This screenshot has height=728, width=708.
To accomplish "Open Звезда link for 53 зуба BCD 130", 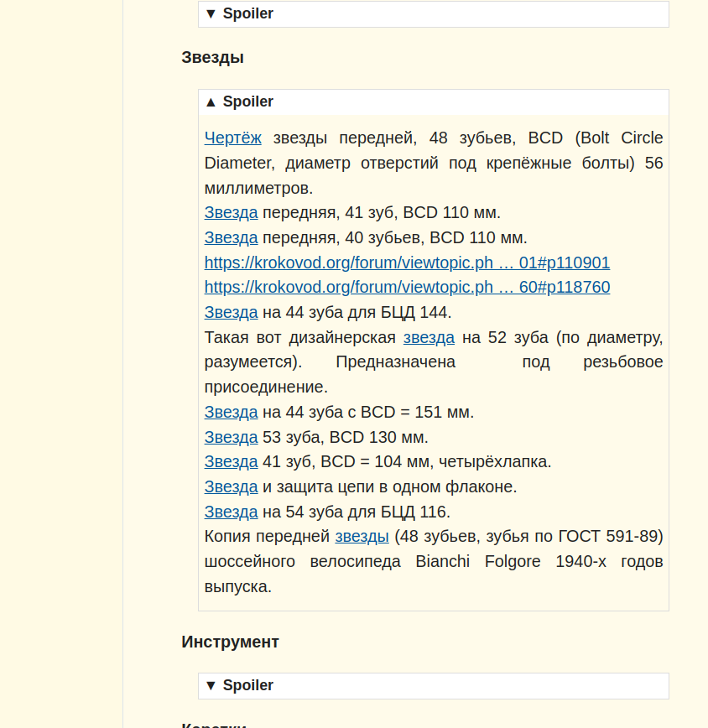I will pos(231,437).
